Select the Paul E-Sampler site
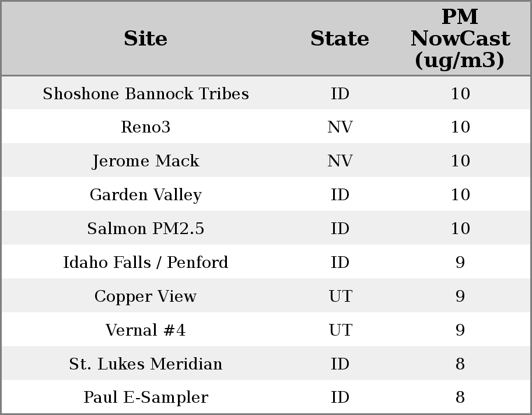532x415 pixels. tap(145, 397)
